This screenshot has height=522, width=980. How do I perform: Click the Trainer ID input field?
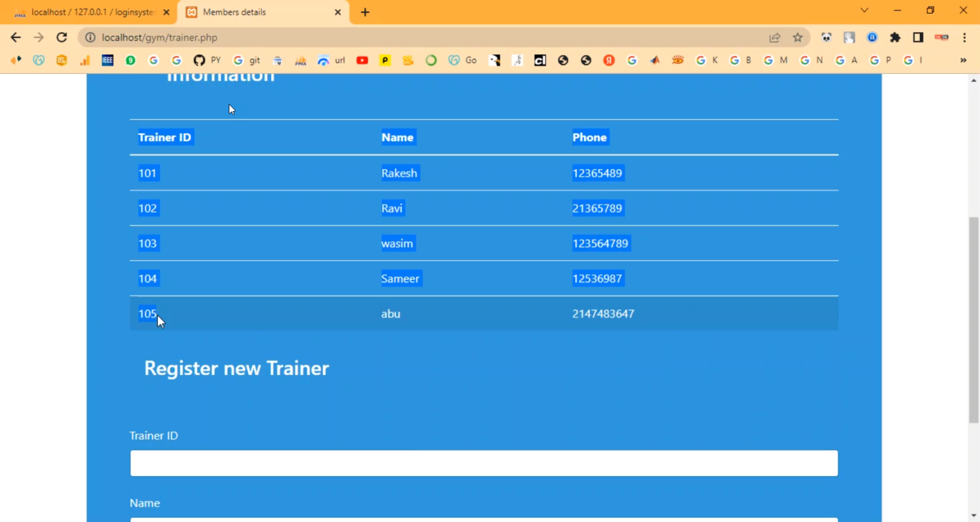click(x=484, y=463)
